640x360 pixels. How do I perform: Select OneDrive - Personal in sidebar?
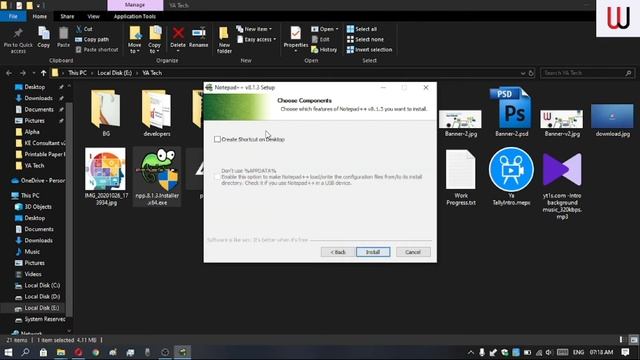click(38, 180)
